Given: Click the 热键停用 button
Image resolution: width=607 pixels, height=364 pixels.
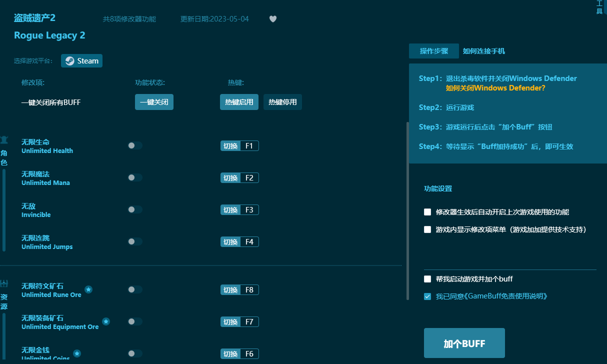Looking at the screenshot, I should pos(282,102).
